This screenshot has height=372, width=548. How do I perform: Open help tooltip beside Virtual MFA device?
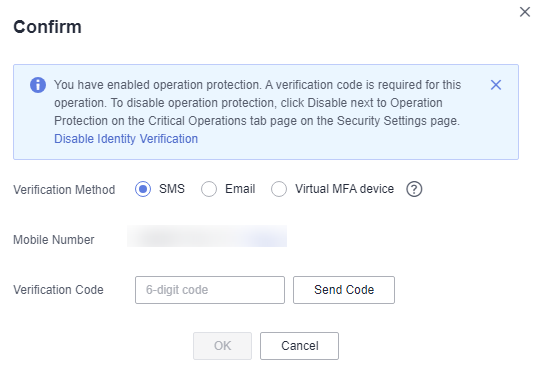pyautogui.click(x=414, y=189)
